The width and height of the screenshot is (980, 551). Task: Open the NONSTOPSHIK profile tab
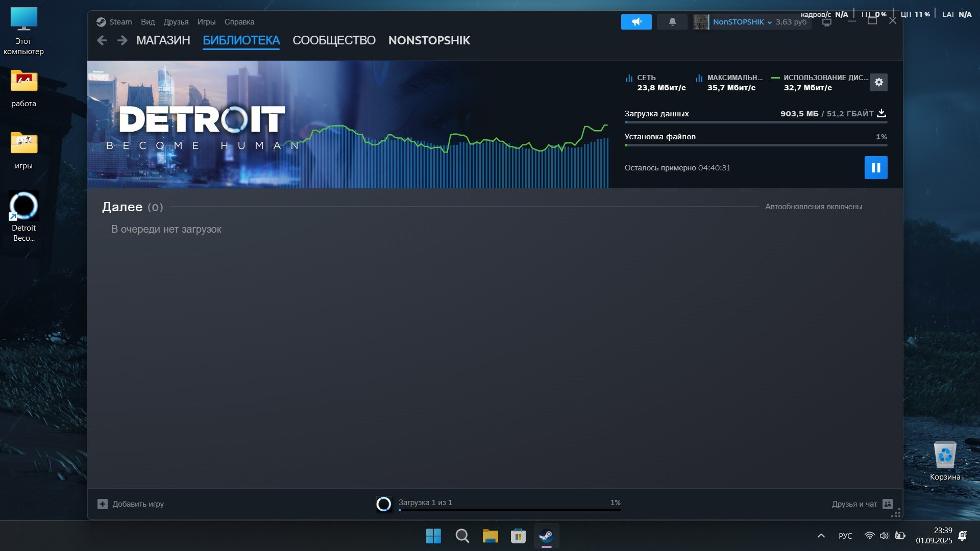click(429, 40)
